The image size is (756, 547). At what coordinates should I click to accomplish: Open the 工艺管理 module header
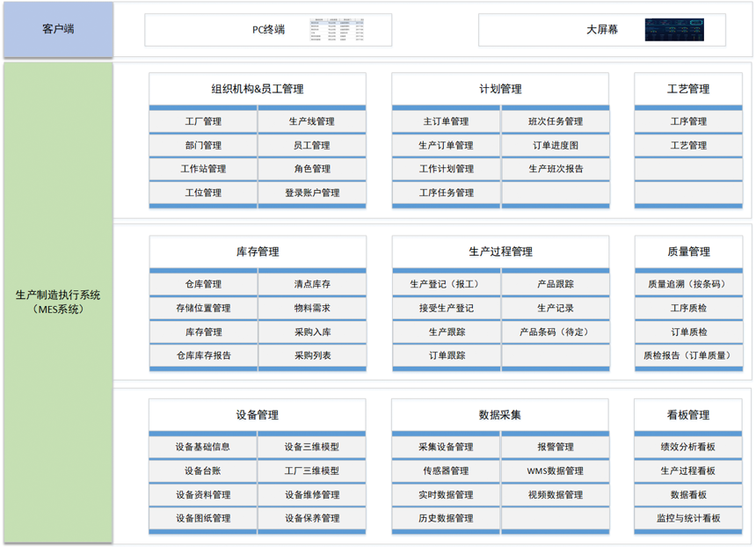pyautogui.click(x=691, y=88)
